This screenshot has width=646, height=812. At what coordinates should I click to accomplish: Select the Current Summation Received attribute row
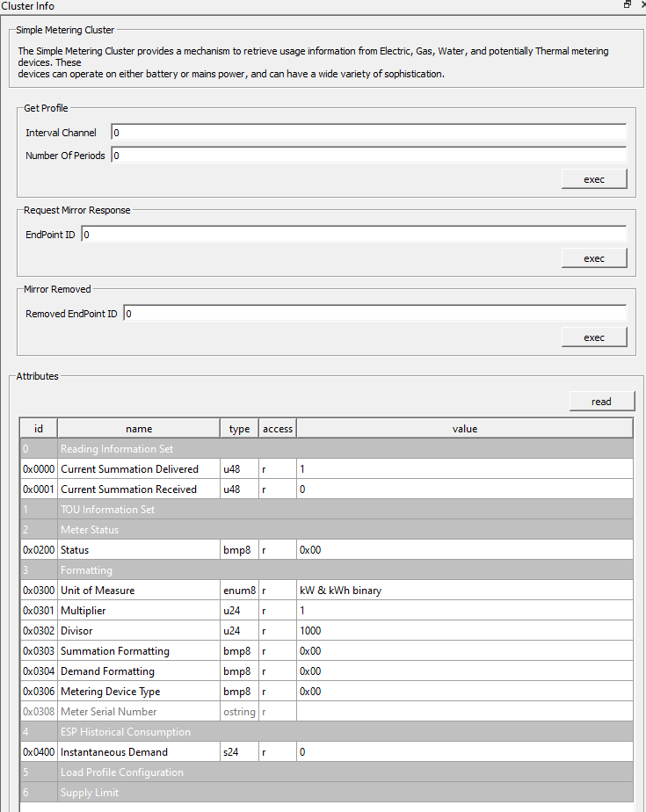click(x=138, y=489)
